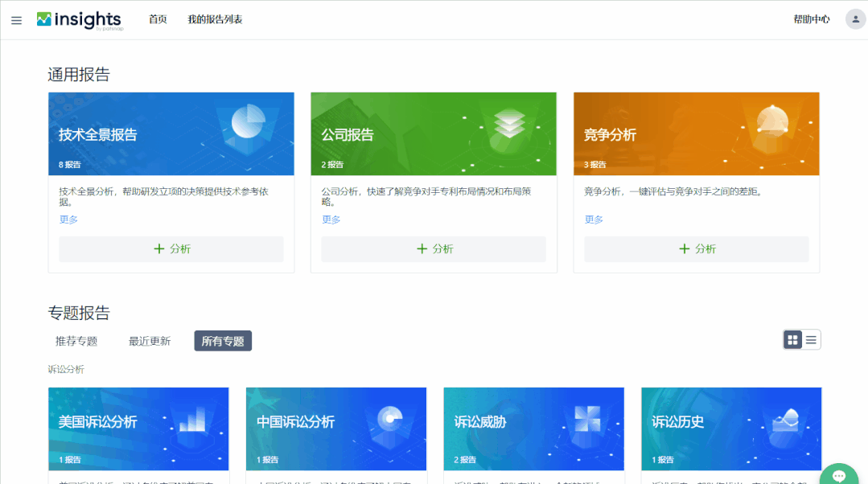
Task: Switch reports to list view layout
Action: 811,339
